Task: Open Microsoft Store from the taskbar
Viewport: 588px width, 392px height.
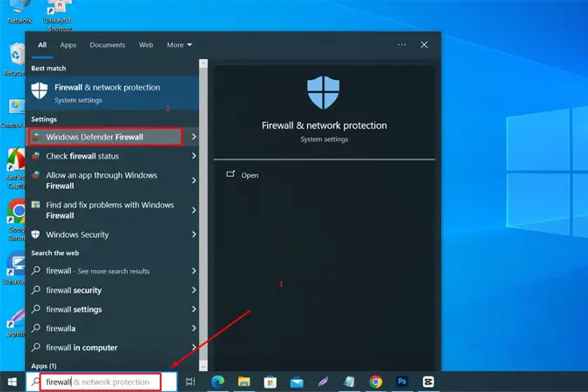Action: click(x=270, y=382)
